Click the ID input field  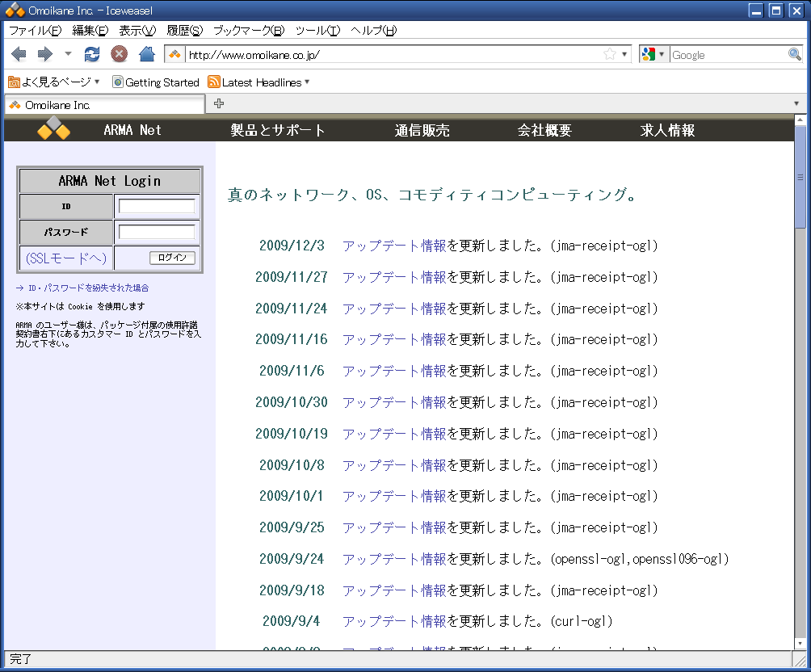pyautogui.click(x=157, y=206)
